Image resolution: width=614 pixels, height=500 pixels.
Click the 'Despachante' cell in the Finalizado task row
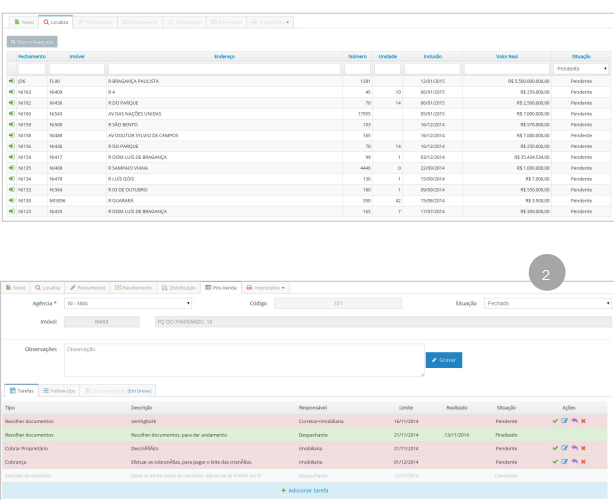click(x=313, y=435)
